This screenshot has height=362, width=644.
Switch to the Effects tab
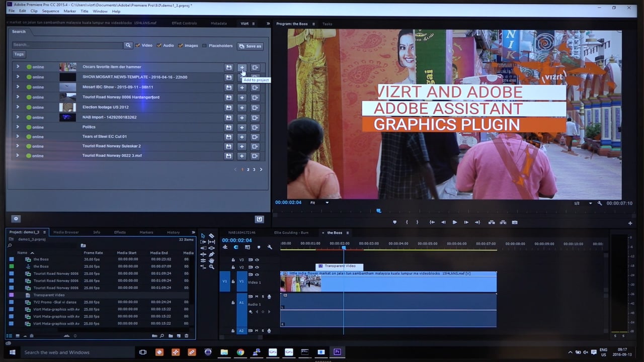click(x=120, y=232)
